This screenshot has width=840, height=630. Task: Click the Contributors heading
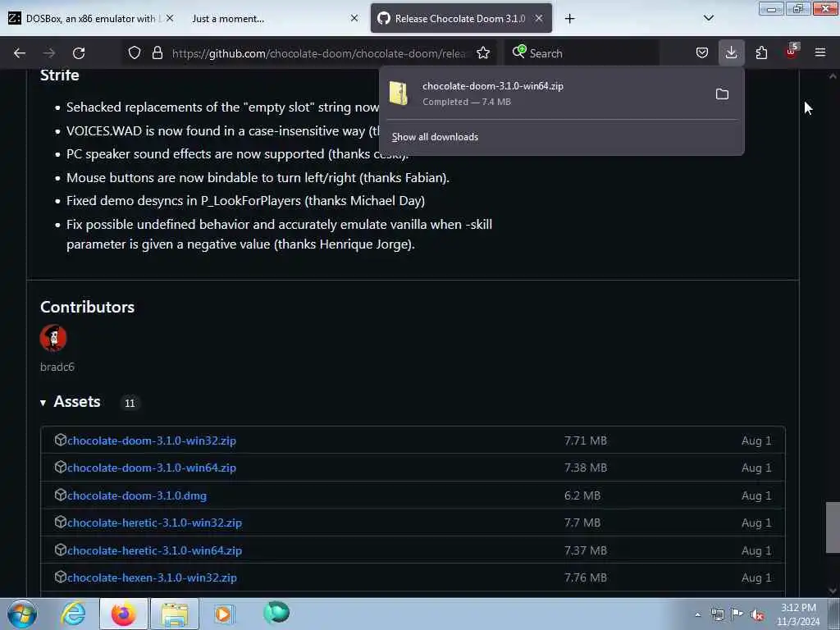point(87,307)
